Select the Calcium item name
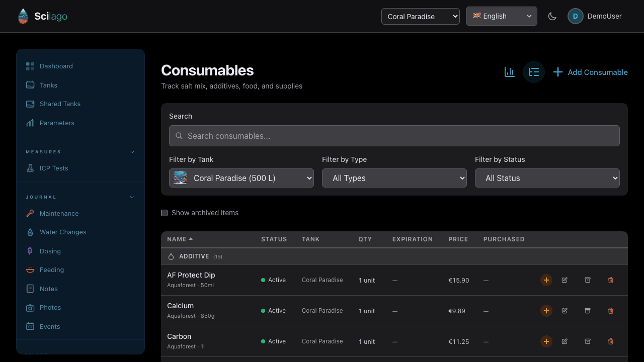644x362 pixels. (180, 306)
